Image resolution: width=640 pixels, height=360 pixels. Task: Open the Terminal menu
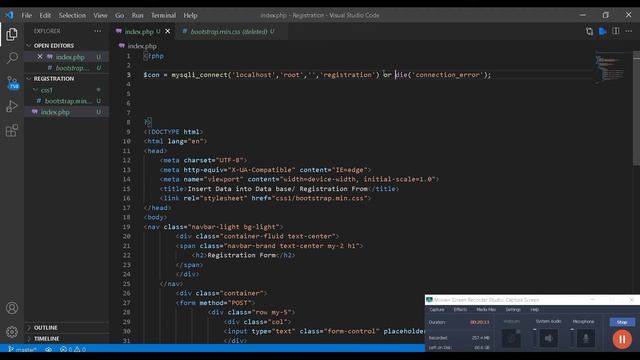click(x=163, y=15)
